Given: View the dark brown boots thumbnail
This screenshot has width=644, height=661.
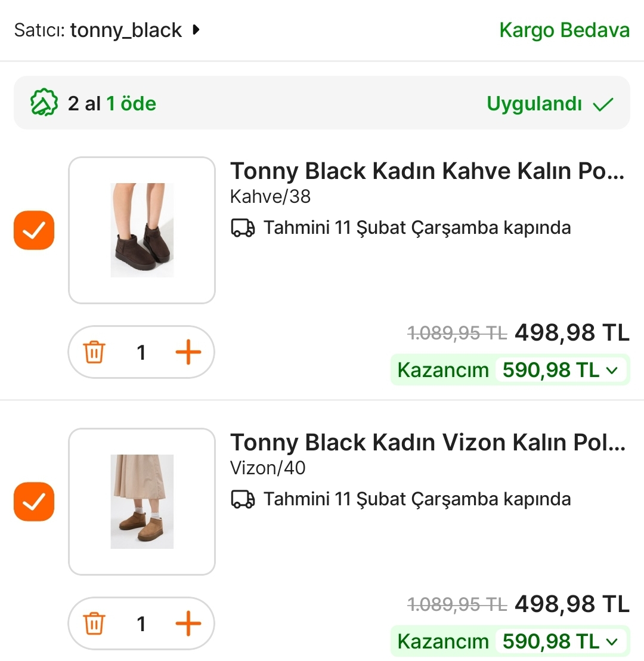Looking at the screenshot, I should 142,230.
